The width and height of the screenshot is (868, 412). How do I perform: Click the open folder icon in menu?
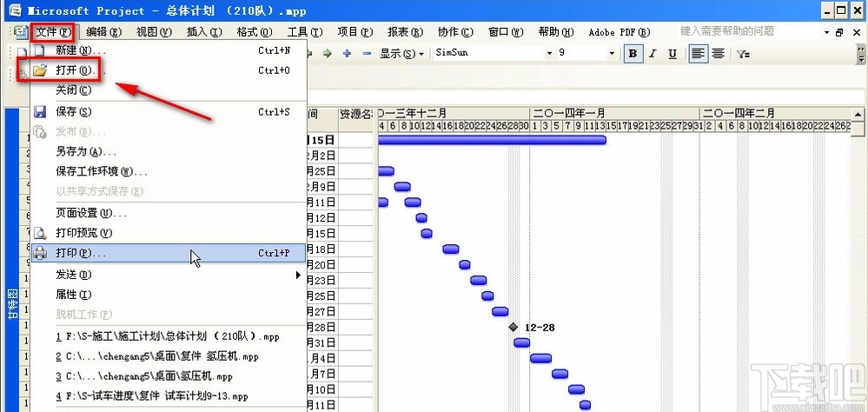(x=39, y=70)
